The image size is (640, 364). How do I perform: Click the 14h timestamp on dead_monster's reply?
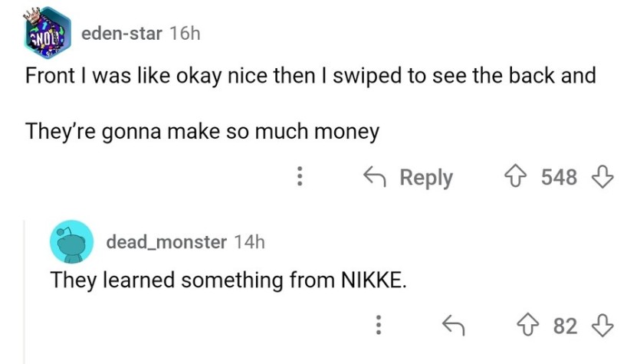pos(249,242)
